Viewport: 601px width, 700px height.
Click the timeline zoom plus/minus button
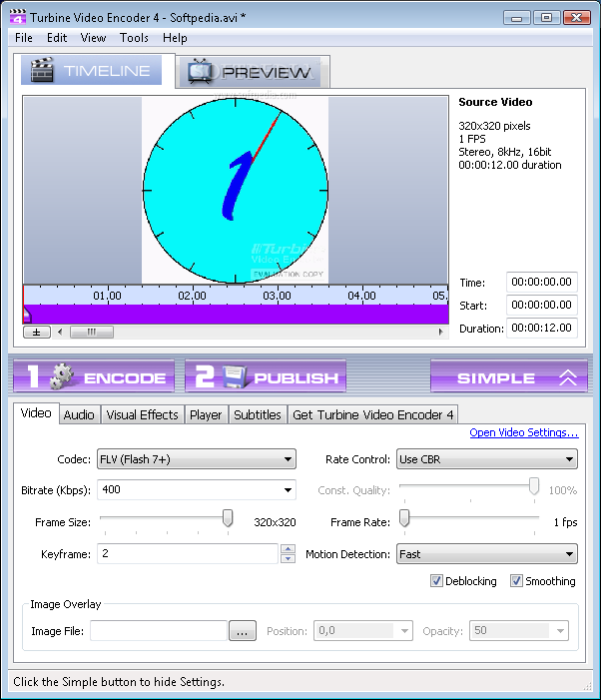click(37, 333)
